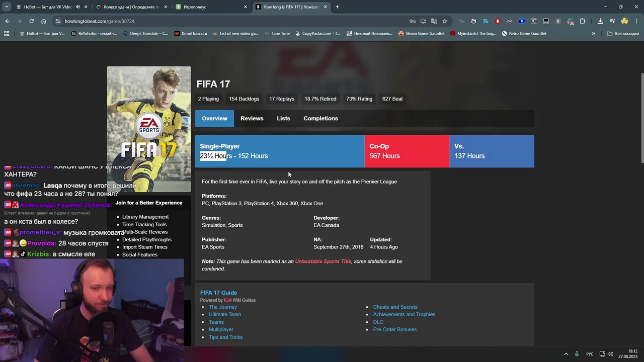644x362 pixels.
Task: Click the 2 Playing stat
Action: coord(208,99)
